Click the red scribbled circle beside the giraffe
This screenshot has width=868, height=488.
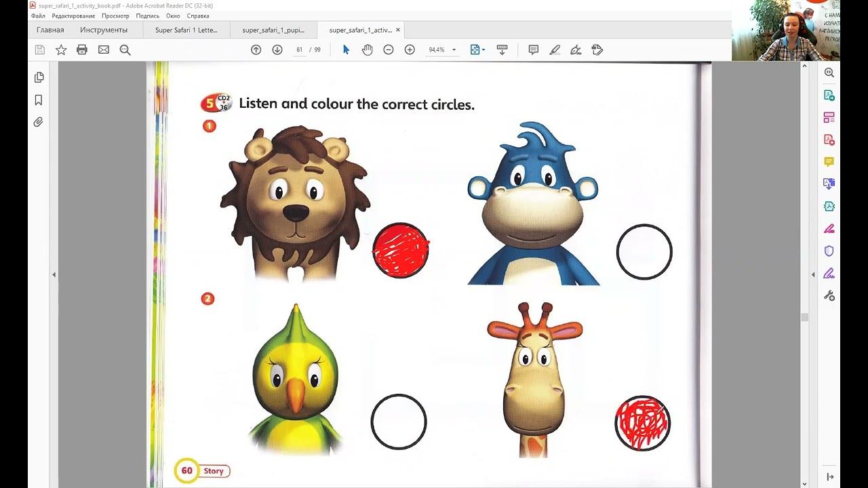[x=643, y=423]
